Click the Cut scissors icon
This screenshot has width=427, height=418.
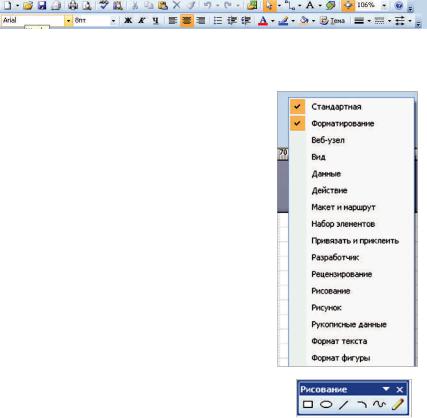click(135, 5)
